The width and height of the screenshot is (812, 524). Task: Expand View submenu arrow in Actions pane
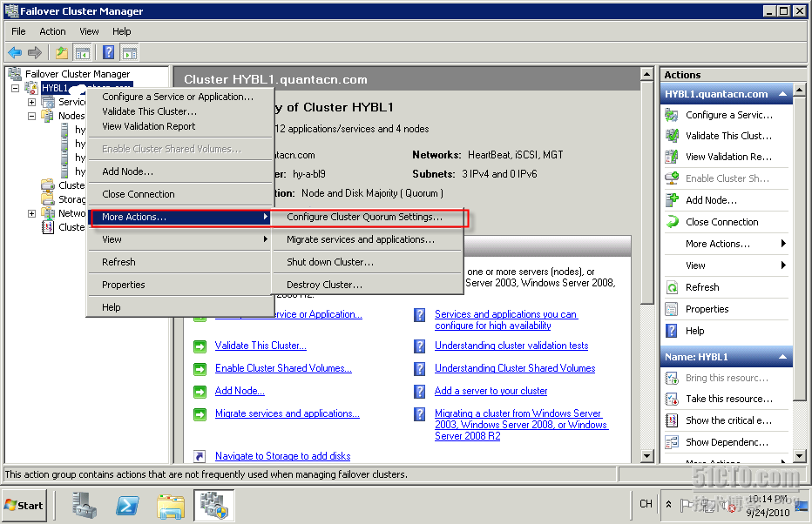point(783,265)
